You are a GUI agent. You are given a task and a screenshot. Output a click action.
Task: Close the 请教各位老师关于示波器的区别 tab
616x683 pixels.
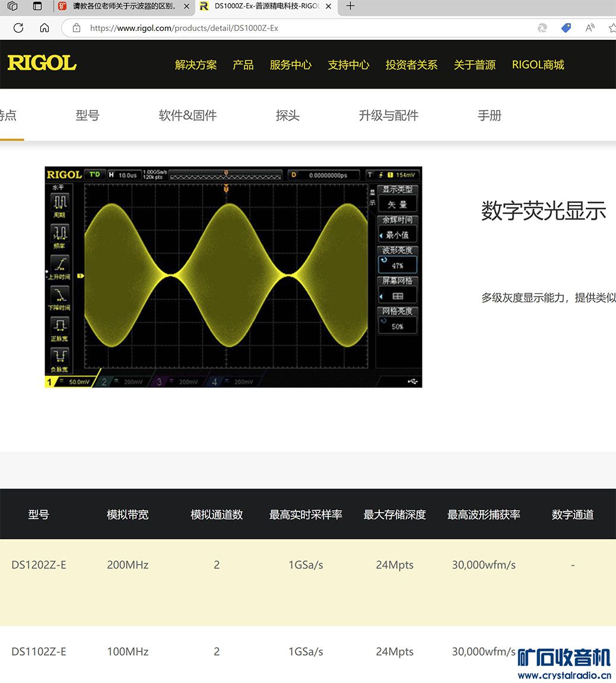tap(186, 6)
